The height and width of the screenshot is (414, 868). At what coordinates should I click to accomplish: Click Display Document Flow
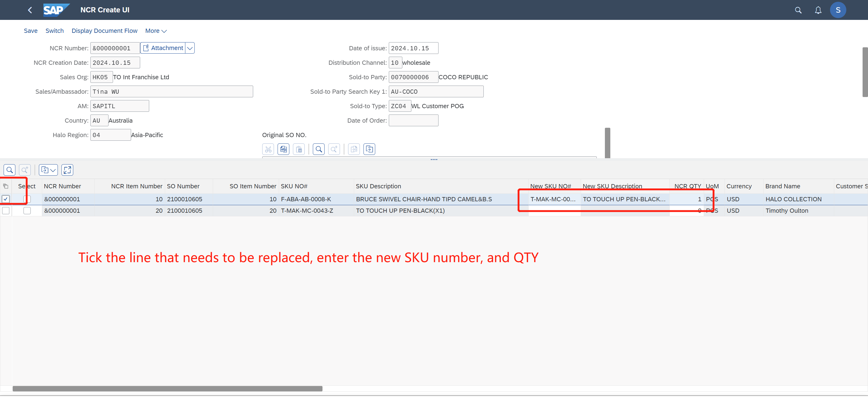click(x=105, y=31)
